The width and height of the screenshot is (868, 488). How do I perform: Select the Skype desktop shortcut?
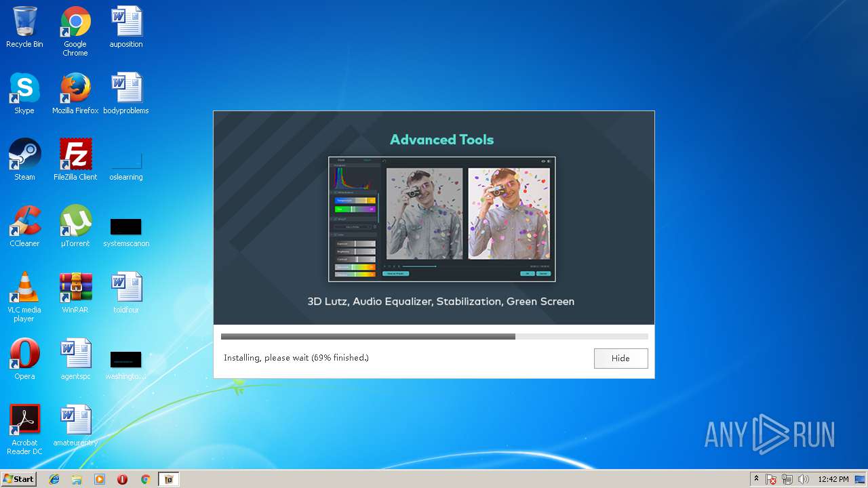point(24,94)
